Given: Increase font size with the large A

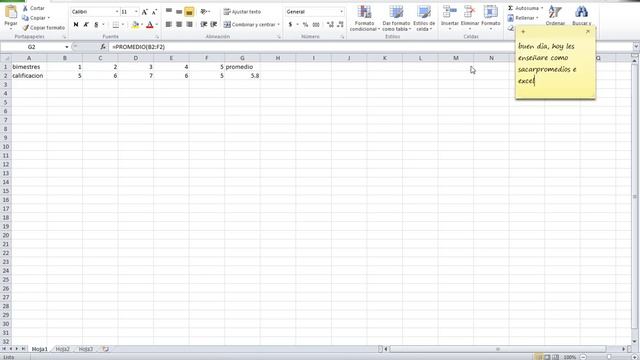Looking at the screenshot, I should (x=144, y=12).
